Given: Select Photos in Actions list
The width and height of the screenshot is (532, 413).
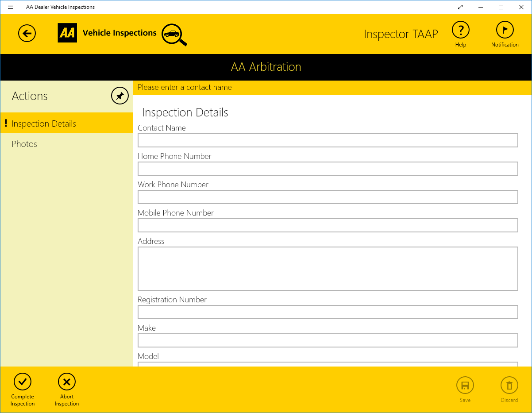Looking at the screenshot, I should (67, 144).
